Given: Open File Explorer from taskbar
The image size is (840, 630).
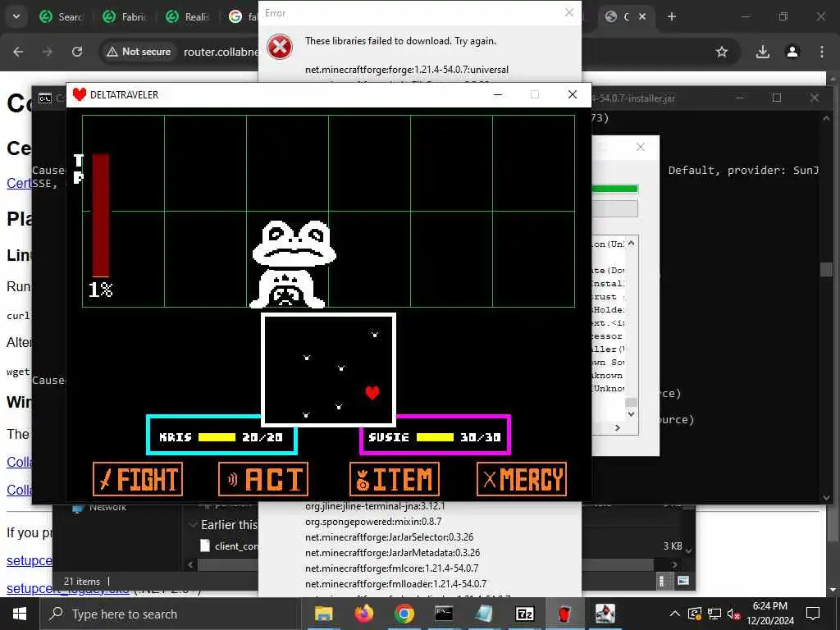Looking at the screenshot, I should pyautogui.click(x=323, y=614).
